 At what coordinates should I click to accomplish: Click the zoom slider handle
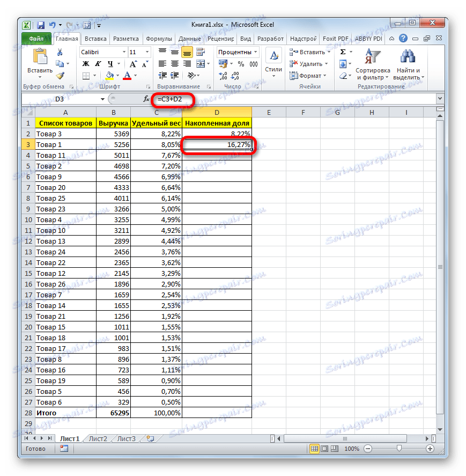pyautogui.click(x=399, y=449)
